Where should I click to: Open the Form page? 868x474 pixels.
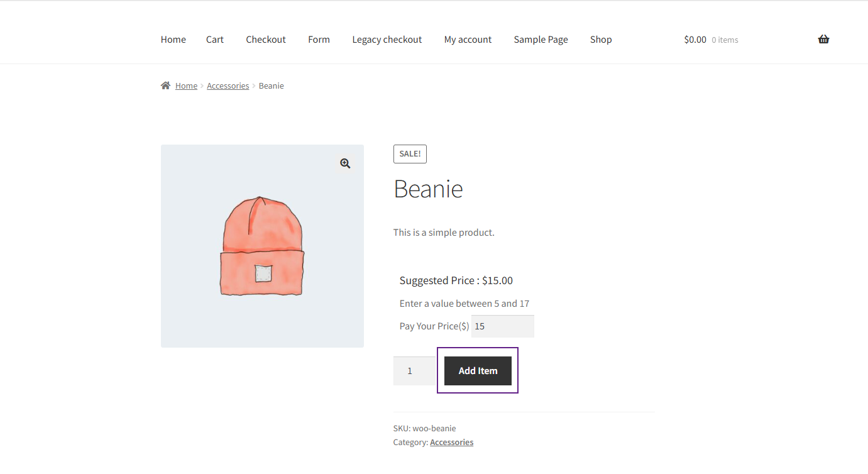click(319, 40)
